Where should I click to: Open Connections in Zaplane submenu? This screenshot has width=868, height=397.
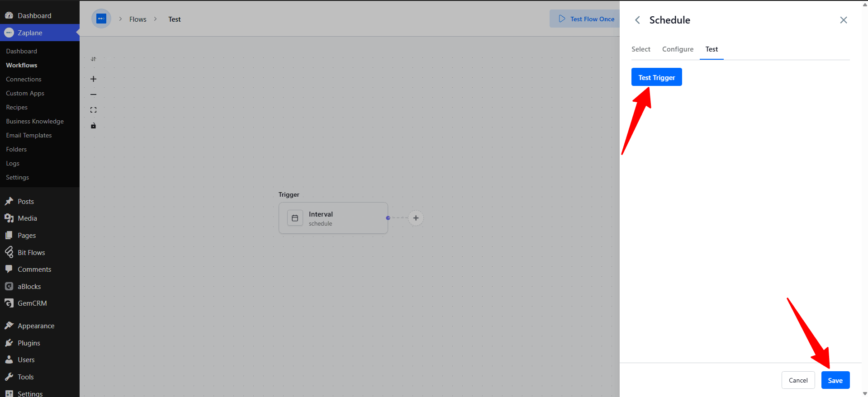pos(24,79)
